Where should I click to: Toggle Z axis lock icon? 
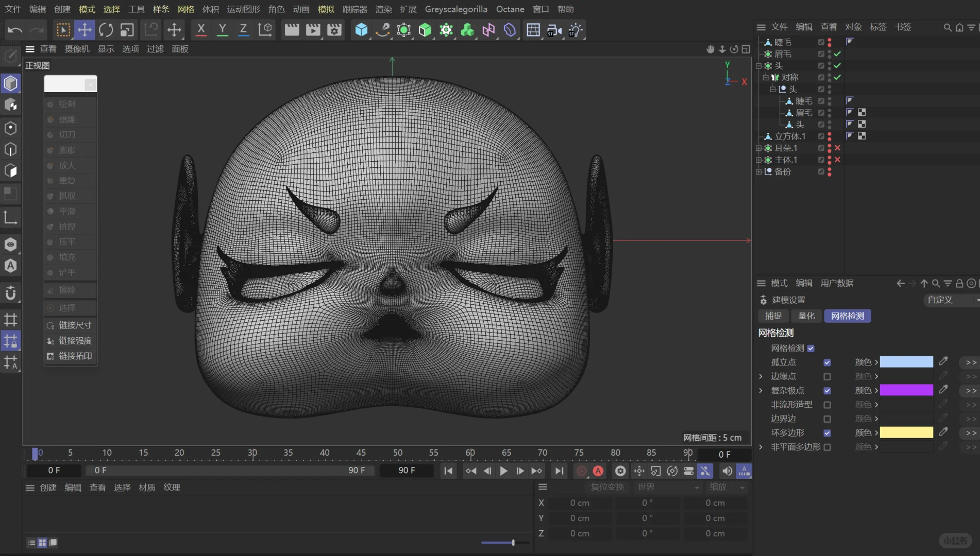click(243, 30)
